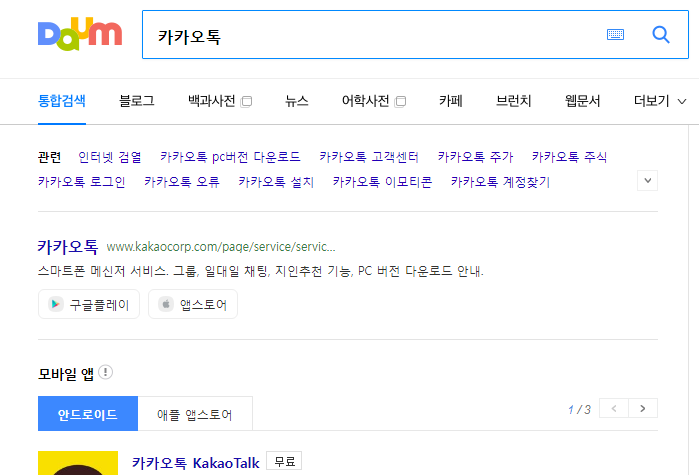Switch to the 애플 앱스토어 tab
Viewport: 699px width, 475px height.
195,414
